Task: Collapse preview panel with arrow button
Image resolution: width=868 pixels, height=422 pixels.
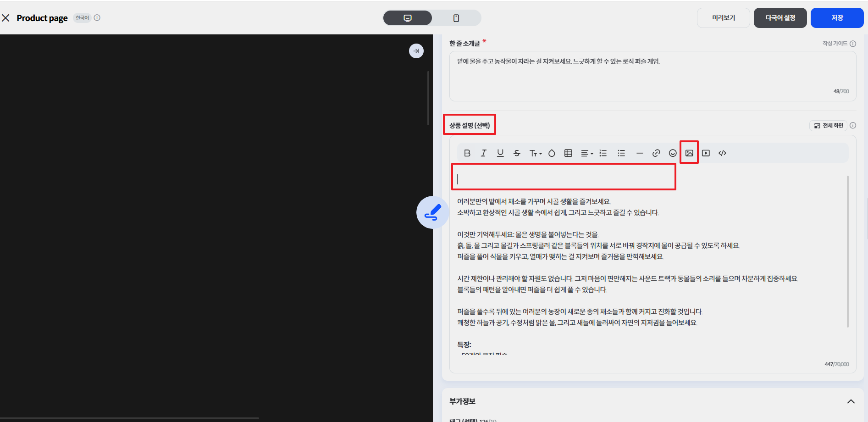Action: 416,51
